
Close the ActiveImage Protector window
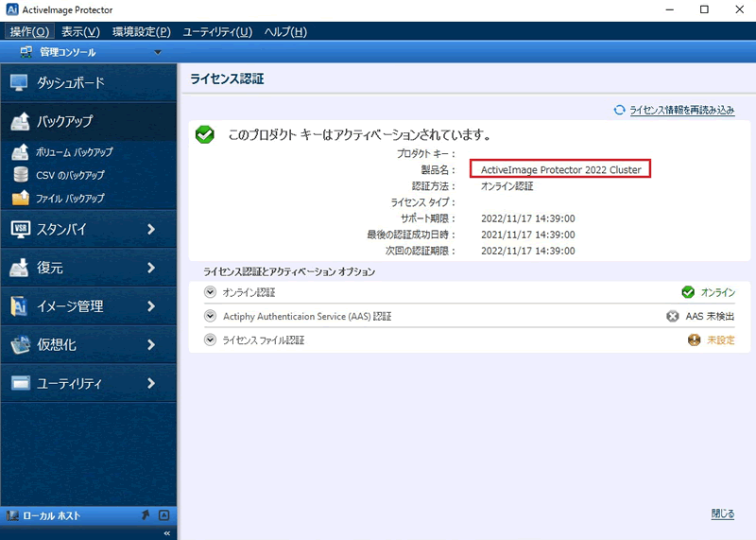tap(739, 9)
